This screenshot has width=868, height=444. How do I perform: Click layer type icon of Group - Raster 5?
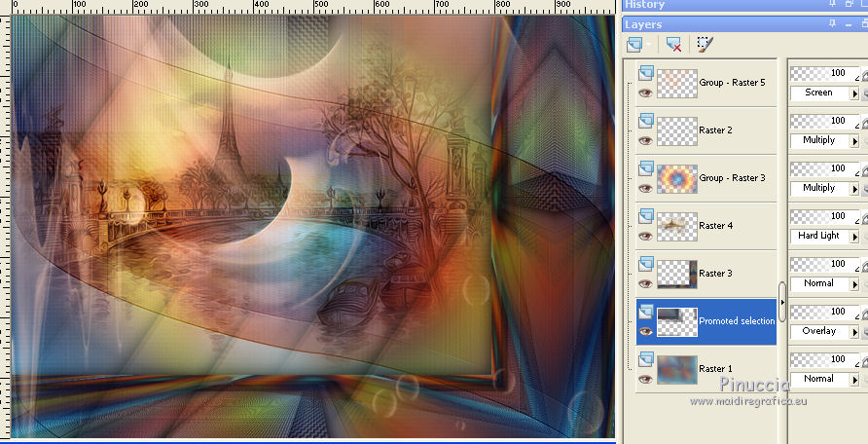pos(645,72)
